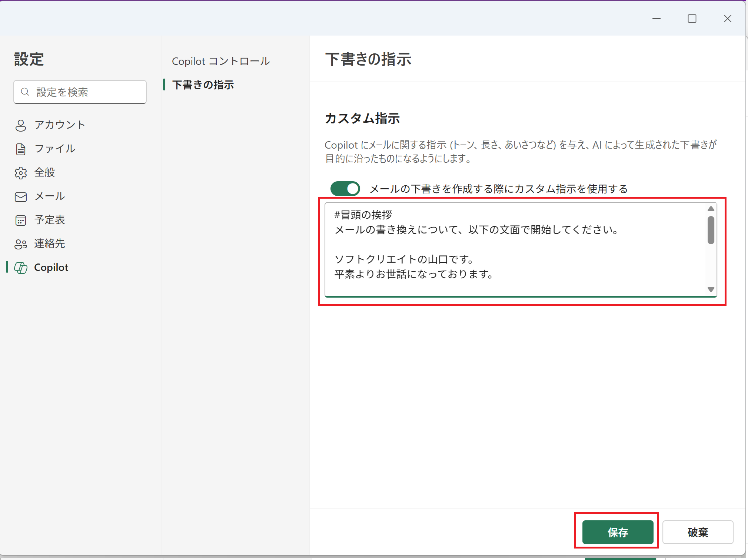Image resolution: width=748 pixels, height=560 pixels.
Task: Click the General gear icon
Action: [x=21, y=173]
